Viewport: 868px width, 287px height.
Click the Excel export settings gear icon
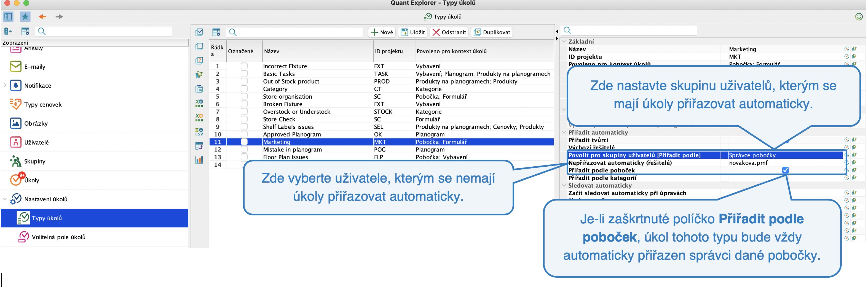pyautogui.click(x=199, y=117)
